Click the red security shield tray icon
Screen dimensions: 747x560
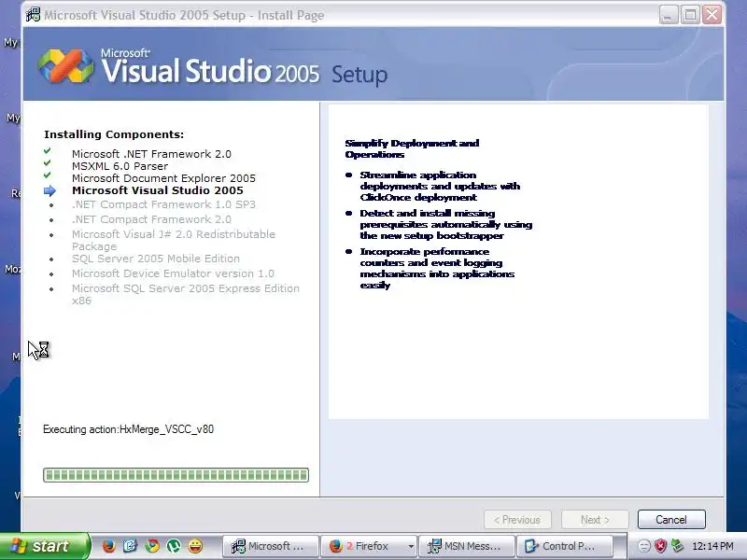point(660,546)
